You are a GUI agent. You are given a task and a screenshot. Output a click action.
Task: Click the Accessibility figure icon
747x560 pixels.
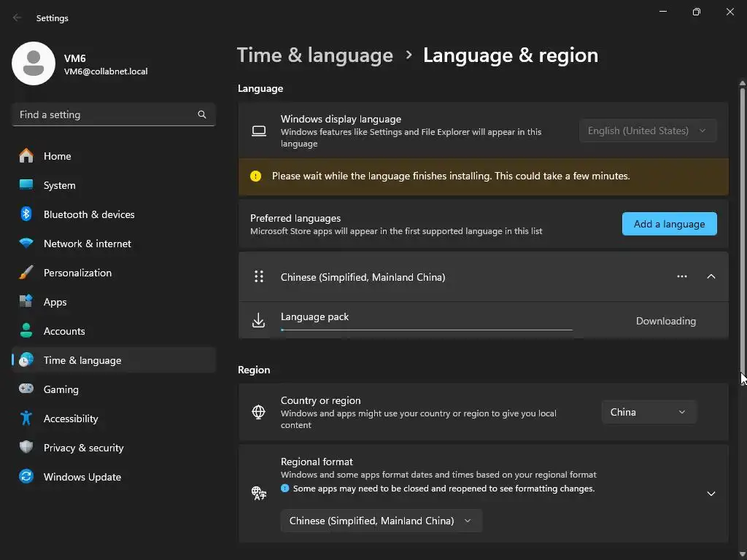tap(26, 419)
